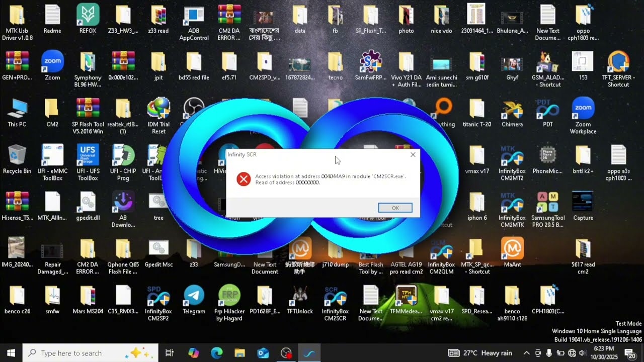Open Microsoft Edge from taskbar
This screenshot has height=362, width=644.
coord(216,353)
